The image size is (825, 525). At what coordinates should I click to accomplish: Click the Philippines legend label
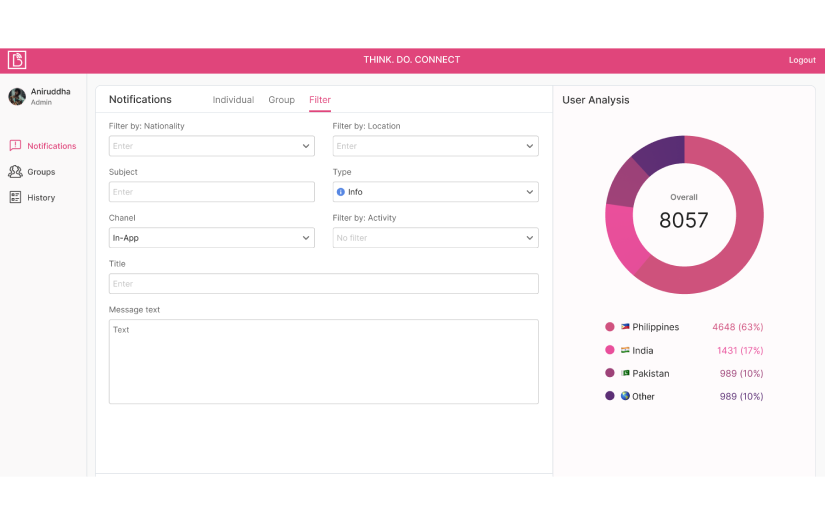pos(656,327)
